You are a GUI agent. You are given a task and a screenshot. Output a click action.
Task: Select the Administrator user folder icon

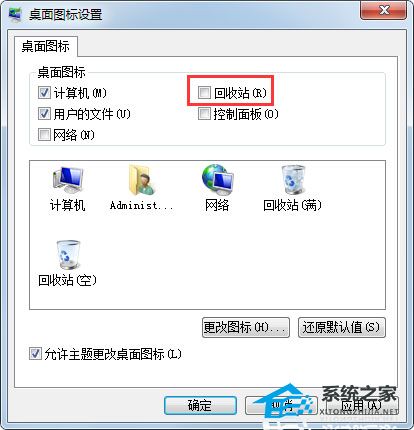tap(142, 180)
